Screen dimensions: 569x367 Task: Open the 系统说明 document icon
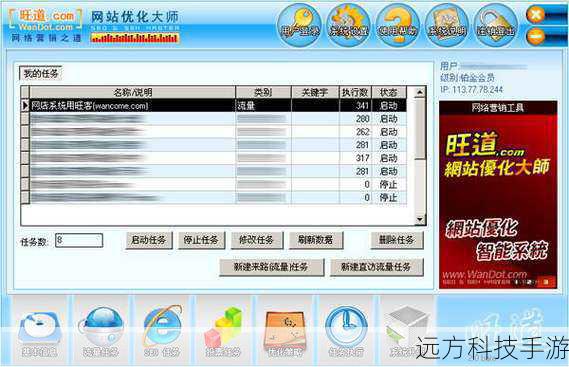pyautogui.click(x=447, y=25)
